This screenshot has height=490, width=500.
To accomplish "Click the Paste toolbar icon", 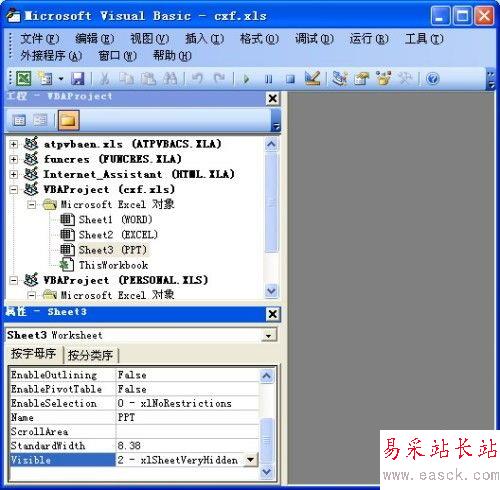I will point(148,79).
